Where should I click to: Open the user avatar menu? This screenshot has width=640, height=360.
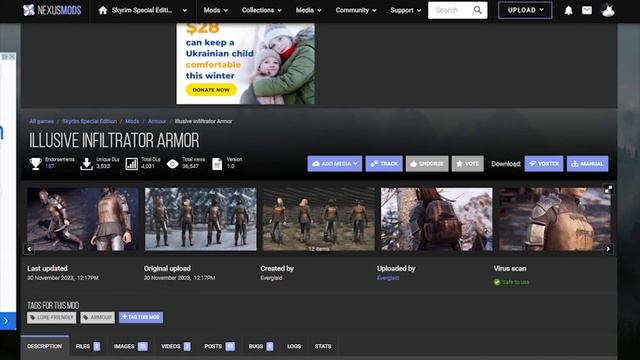click(608, 10)
